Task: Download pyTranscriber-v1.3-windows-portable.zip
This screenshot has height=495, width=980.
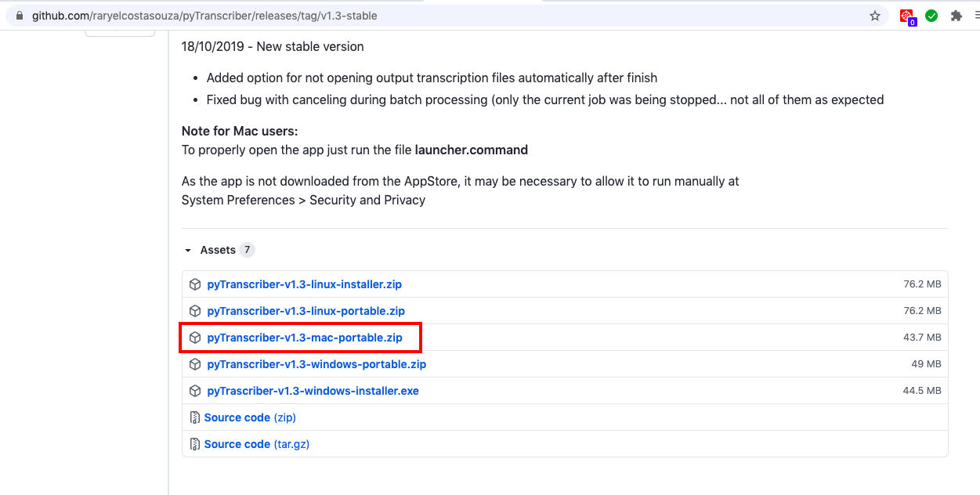Action: point(316,364)
